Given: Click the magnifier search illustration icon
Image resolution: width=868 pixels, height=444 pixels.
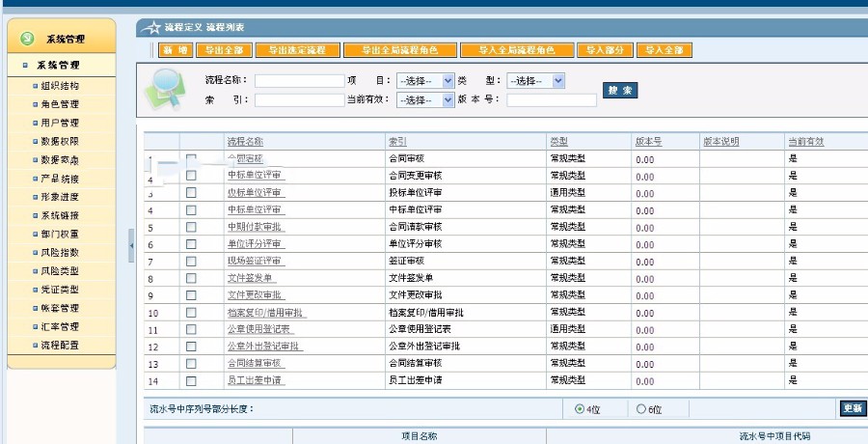Looking at the screenshot, I should pyautogui.click(x=166, y=89).
